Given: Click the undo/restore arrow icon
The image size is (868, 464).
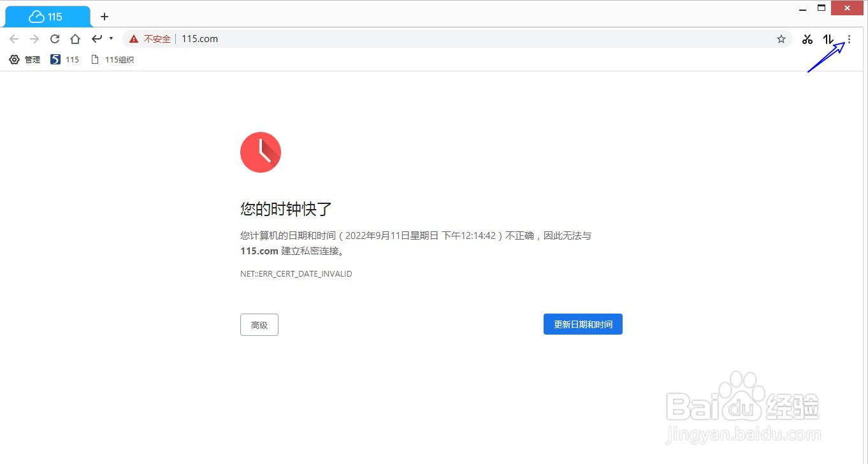Looking at the screenshot, I should click(97, 39).
